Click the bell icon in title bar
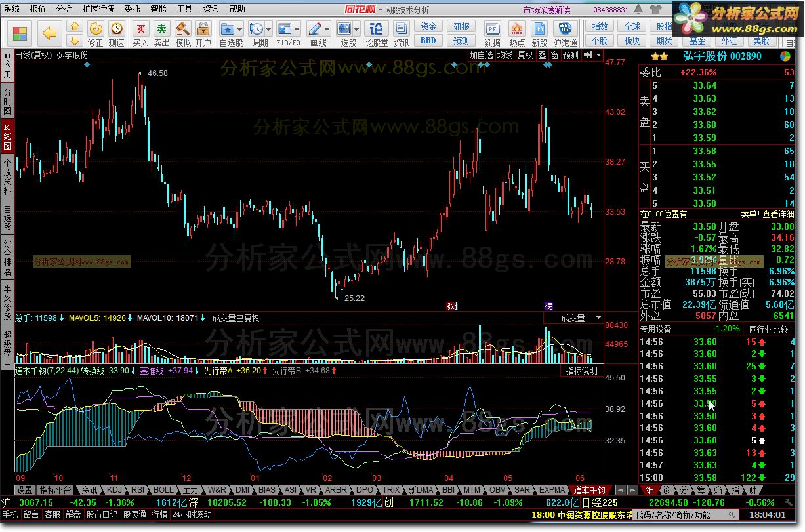Screen dimensions: 805x532 [x=638, y=10]
